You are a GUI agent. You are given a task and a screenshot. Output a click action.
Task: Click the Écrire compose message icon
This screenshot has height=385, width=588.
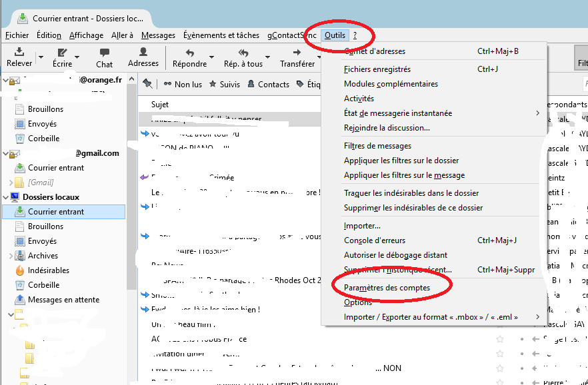62,53
